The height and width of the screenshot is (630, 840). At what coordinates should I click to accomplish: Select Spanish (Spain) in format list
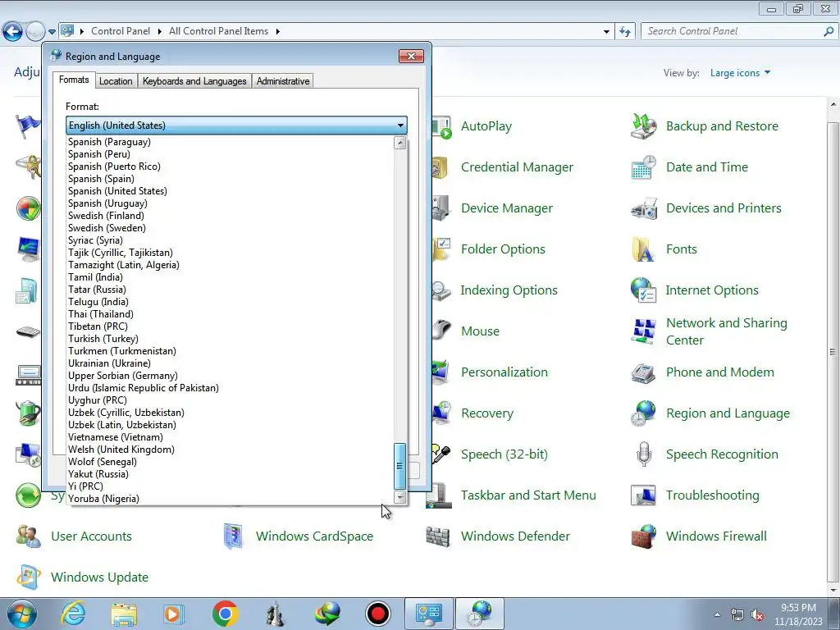(x=231, y=179)
